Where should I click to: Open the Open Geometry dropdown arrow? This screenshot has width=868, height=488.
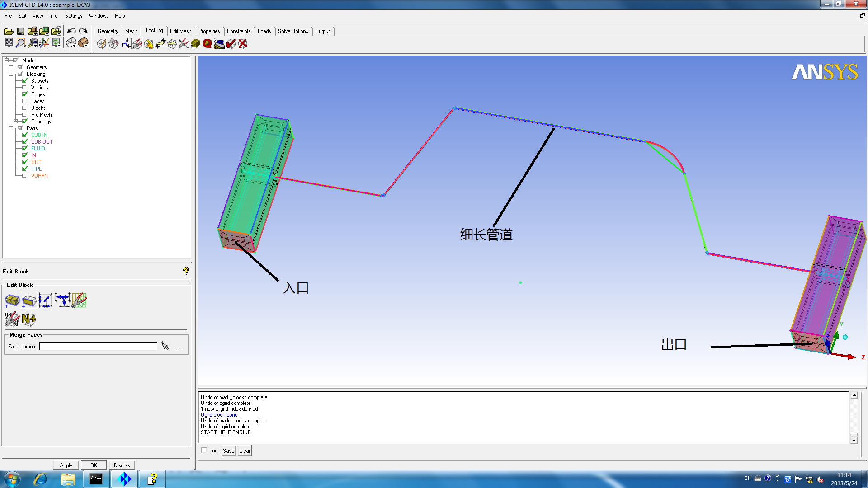point(36,33)
